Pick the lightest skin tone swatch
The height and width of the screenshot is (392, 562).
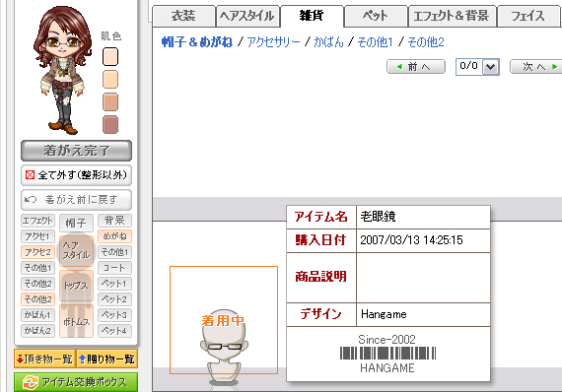click(x=110, y=56)
